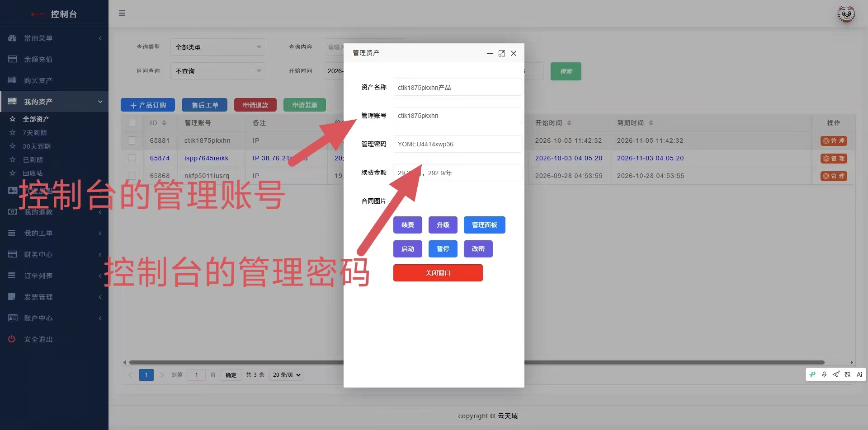Click the 发票管理 note icon
Image resolution: width=868 pixels, height=430 pixels.
coord(12,297)
